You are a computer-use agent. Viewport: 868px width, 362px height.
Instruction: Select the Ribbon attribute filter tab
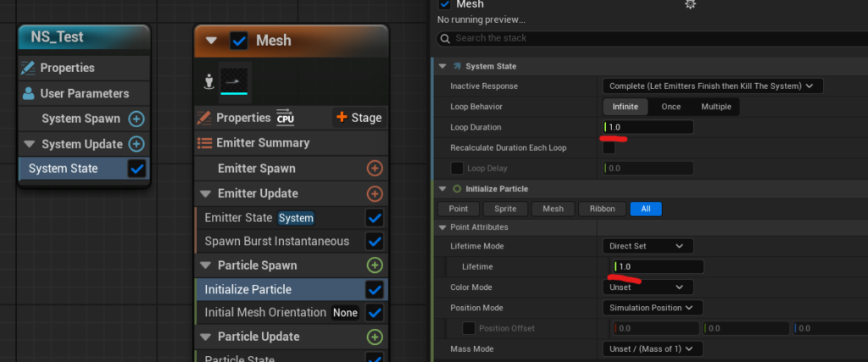click(601, 209)
